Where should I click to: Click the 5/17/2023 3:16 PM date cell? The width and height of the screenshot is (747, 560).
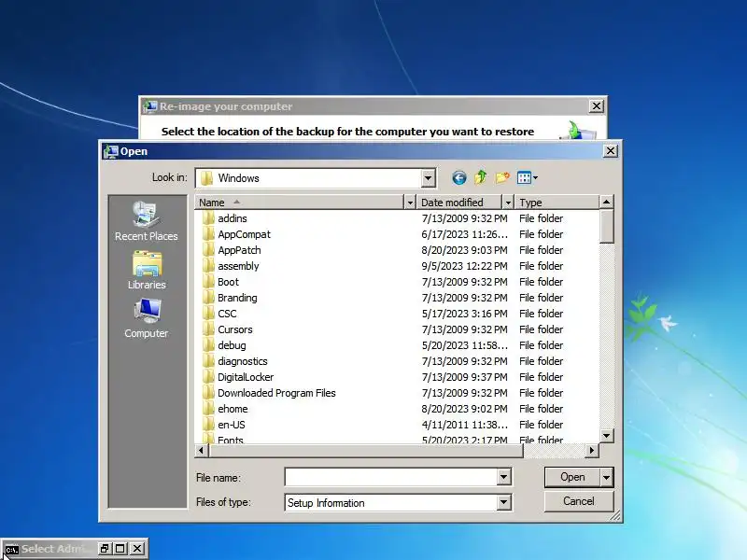464,314
